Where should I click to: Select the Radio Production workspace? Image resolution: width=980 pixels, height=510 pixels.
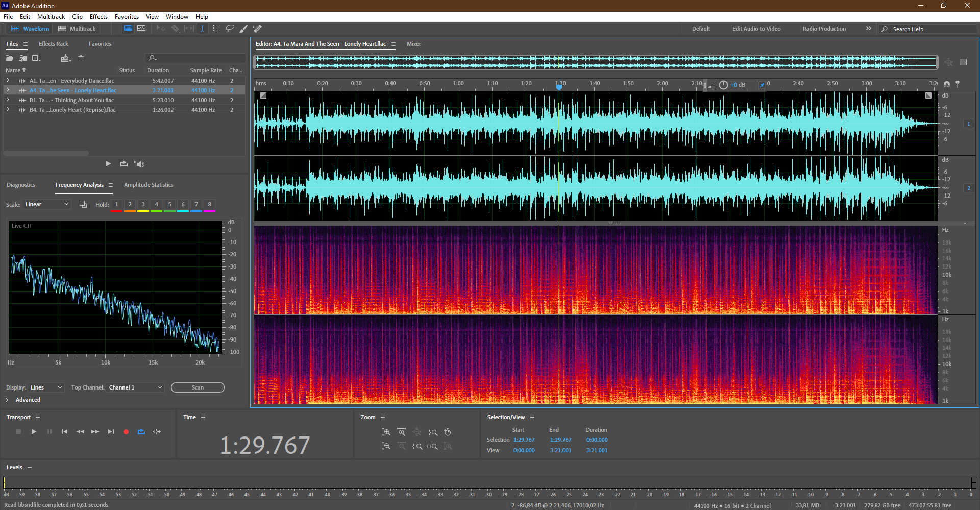[x=824, y=29]
